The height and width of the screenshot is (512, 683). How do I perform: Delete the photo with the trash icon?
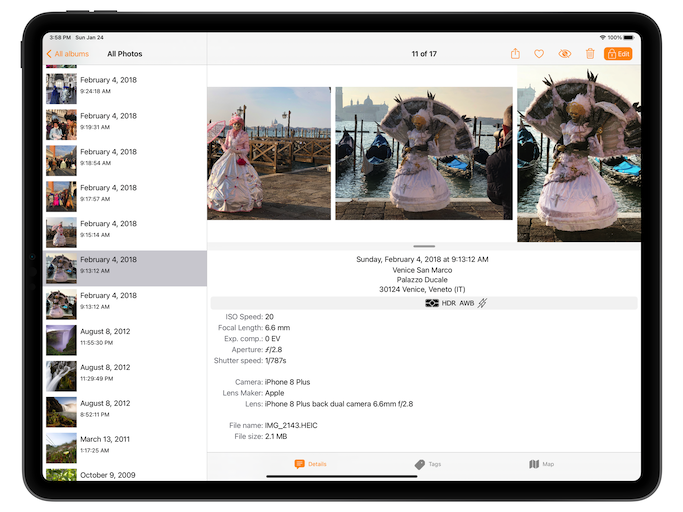point(590,54)
